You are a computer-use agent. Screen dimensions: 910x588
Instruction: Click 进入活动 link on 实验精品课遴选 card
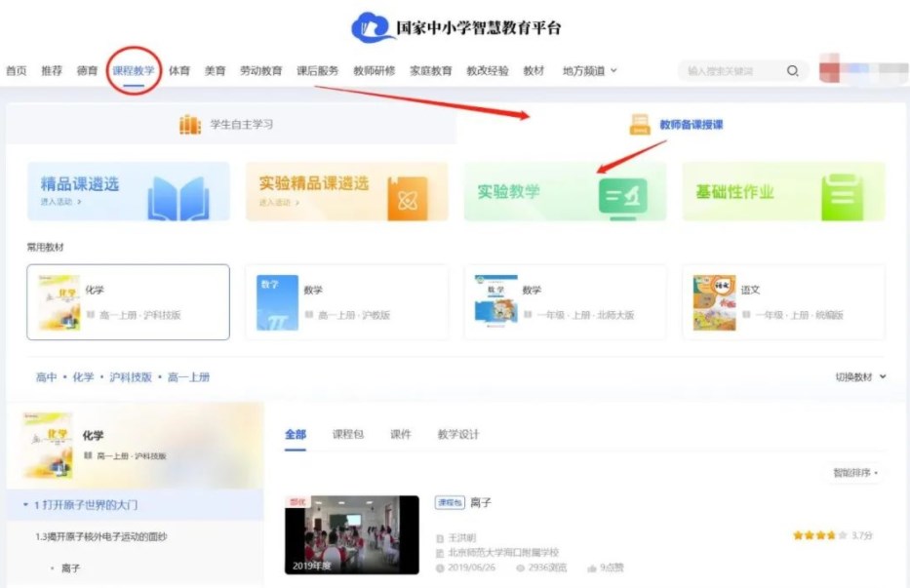pyautogui.click(x=279, y=203)
